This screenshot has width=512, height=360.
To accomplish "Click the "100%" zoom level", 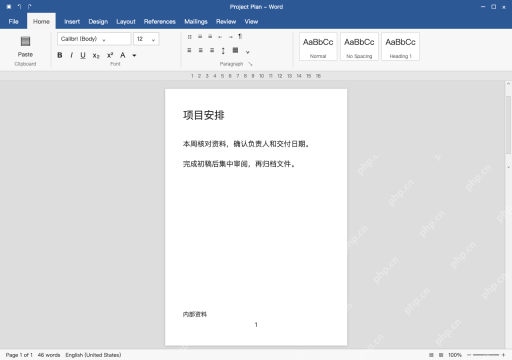I will 455,355.
